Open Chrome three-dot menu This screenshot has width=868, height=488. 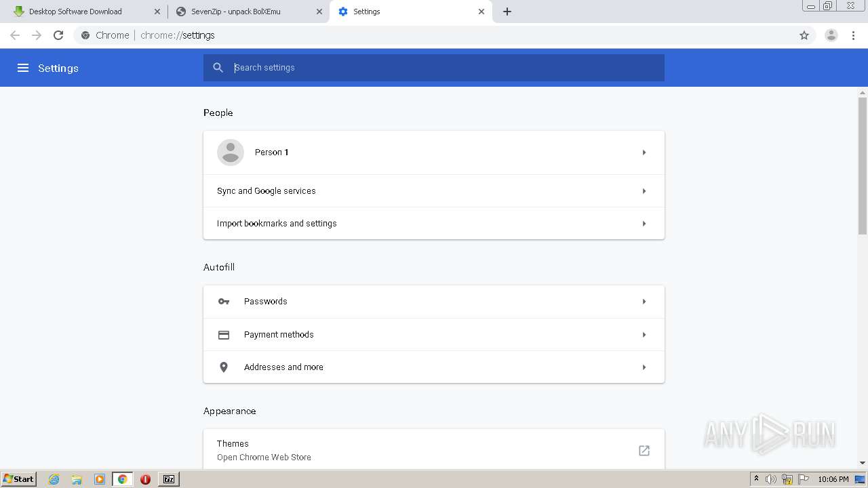pyautogui.click(x=854, y=35)
